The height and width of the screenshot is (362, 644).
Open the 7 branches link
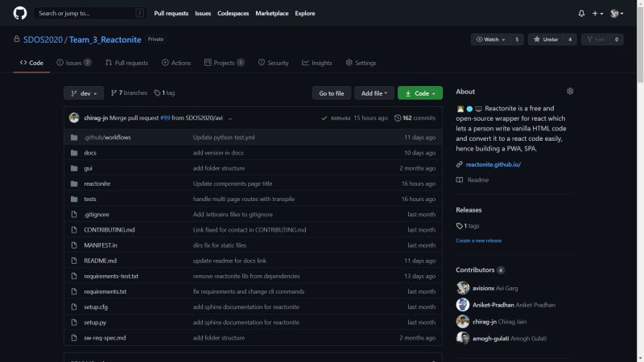pyautogui.click(x=129, y=93)
